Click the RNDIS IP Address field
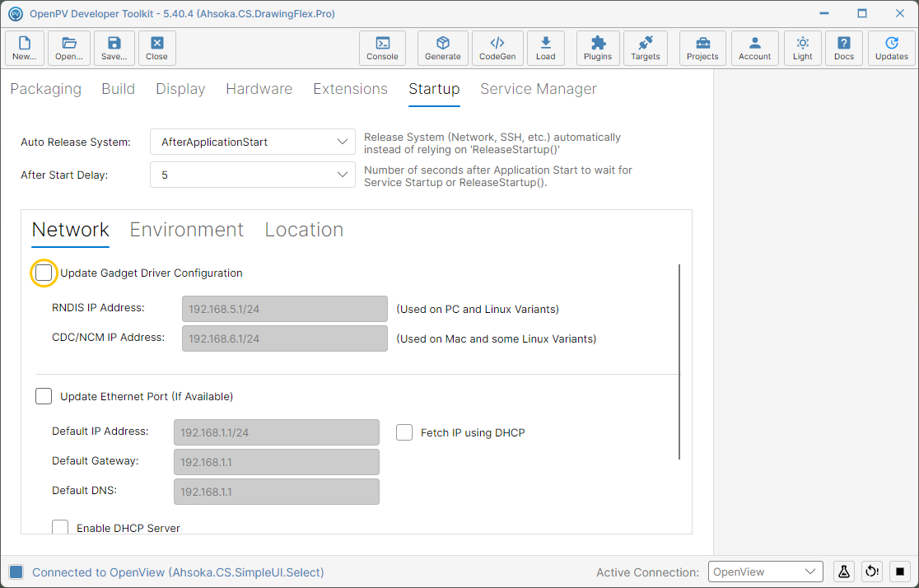Screen dimensions: 919x588 (285, 309)
